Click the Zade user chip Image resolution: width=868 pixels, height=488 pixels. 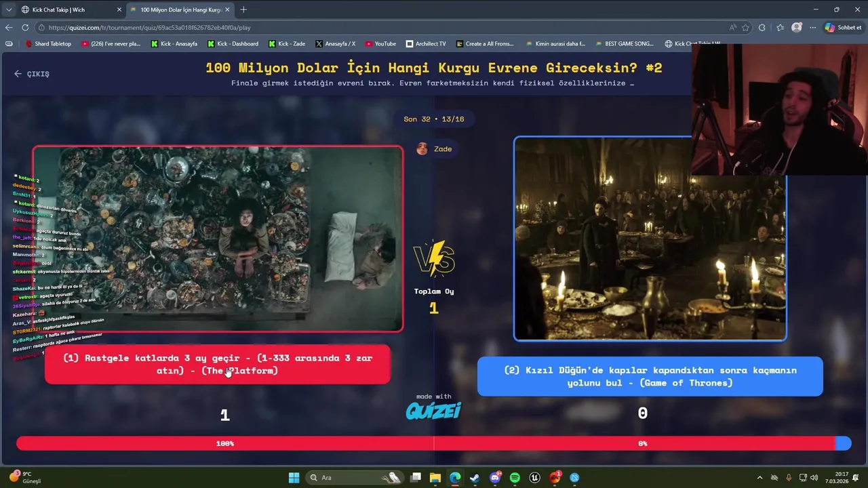[x=434, y=149]
